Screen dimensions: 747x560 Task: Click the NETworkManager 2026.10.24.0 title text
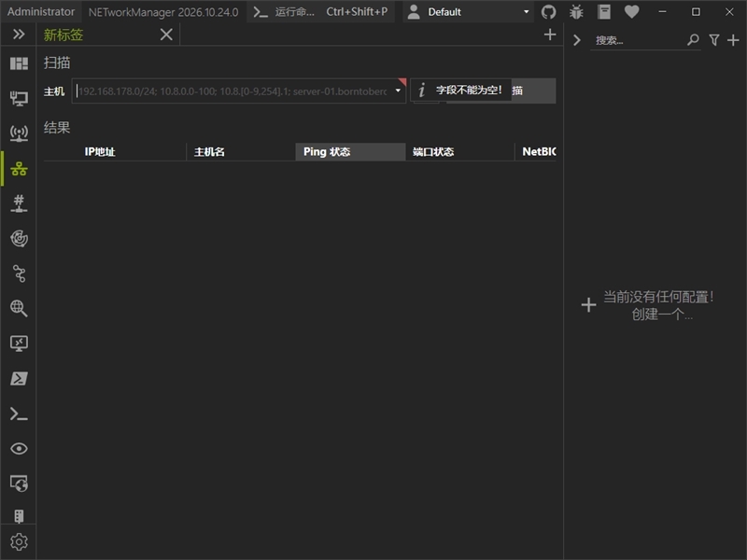pos(163,12)
